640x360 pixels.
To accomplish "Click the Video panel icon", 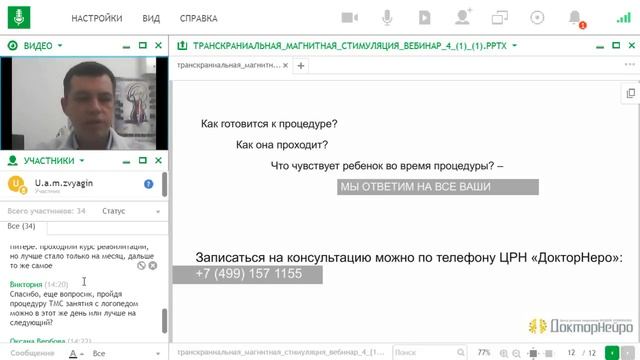I will pos(13,45).
